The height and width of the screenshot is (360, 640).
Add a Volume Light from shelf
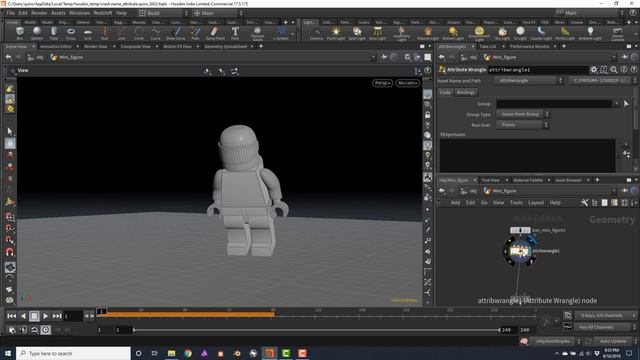tap(428, 33)
